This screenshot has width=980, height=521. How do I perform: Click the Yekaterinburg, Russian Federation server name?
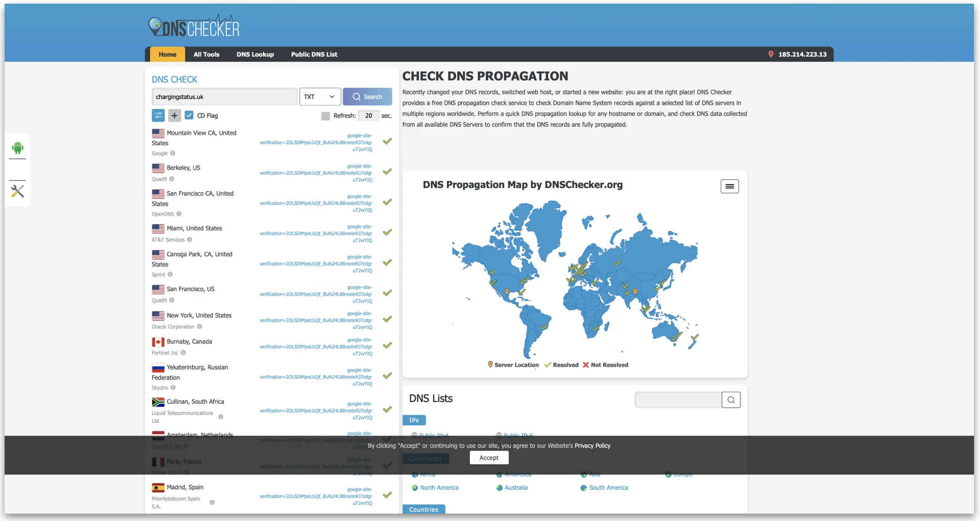coord(190,372)
